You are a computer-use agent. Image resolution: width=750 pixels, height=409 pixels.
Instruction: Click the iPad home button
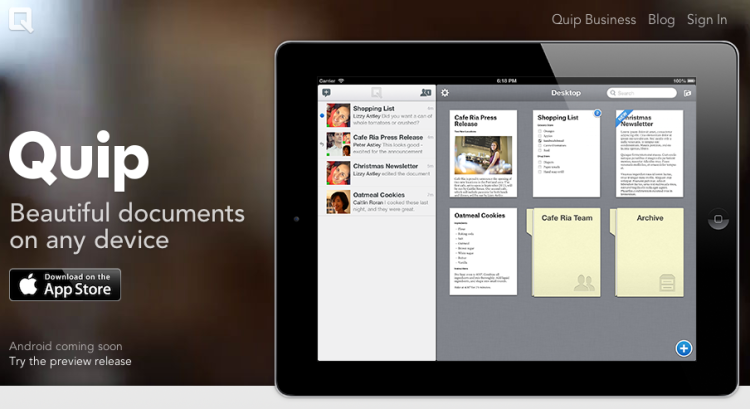click(718, 219)
